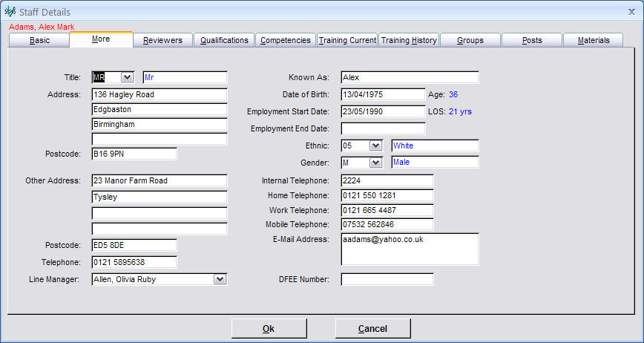Screen dimensions: 644x343
Task: Open the Line Manager dropdown
Action: [x=220, y=279]
